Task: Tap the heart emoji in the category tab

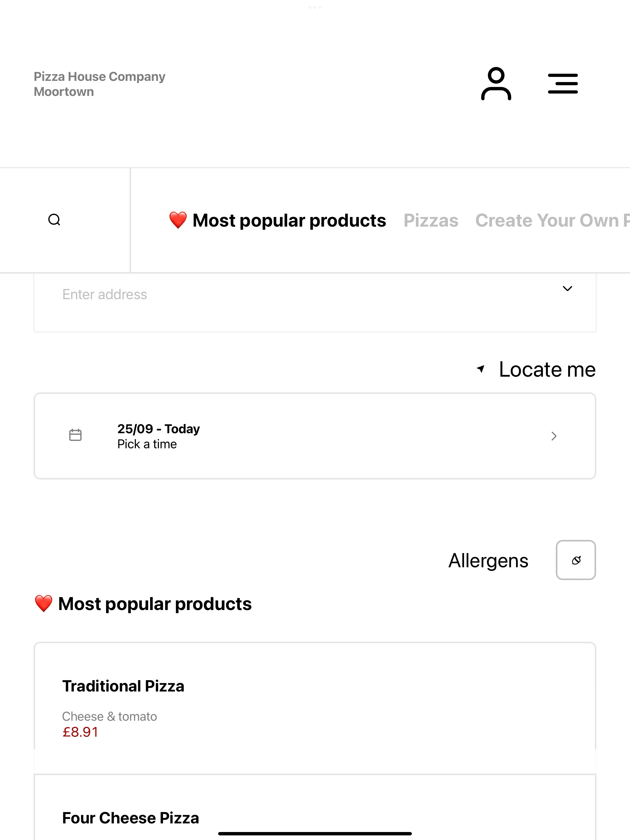Action: click(178, 221)
